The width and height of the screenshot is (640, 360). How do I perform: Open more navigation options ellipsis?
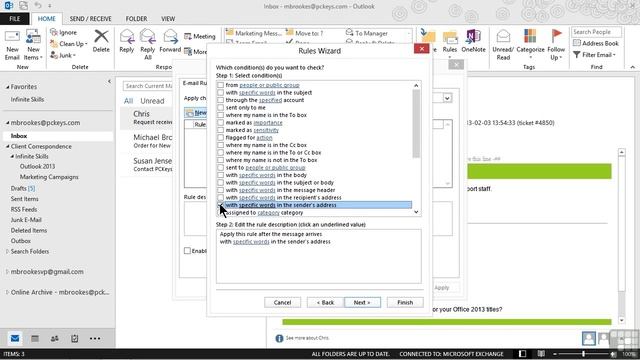(x=95, y=338)
